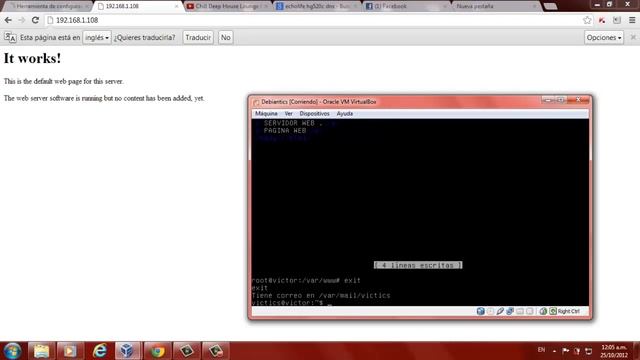The image size is (640, 360).
Task: Click the Traducir button
Action: point(198,38)
